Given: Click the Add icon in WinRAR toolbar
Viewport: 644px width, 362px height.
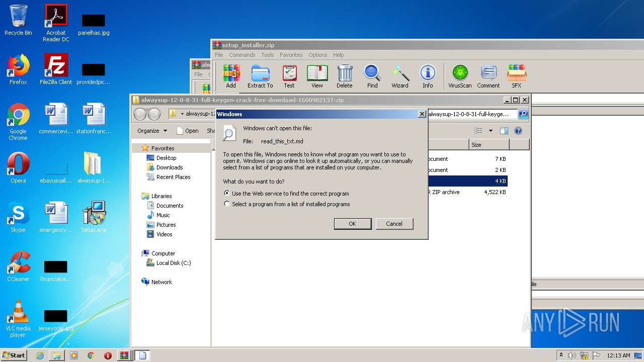Looking at the screenshot, I should 231,76.
